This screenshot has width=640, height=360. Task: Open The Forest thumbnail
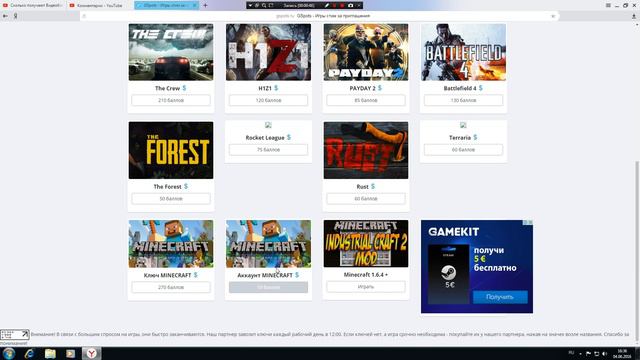(171, 150)
